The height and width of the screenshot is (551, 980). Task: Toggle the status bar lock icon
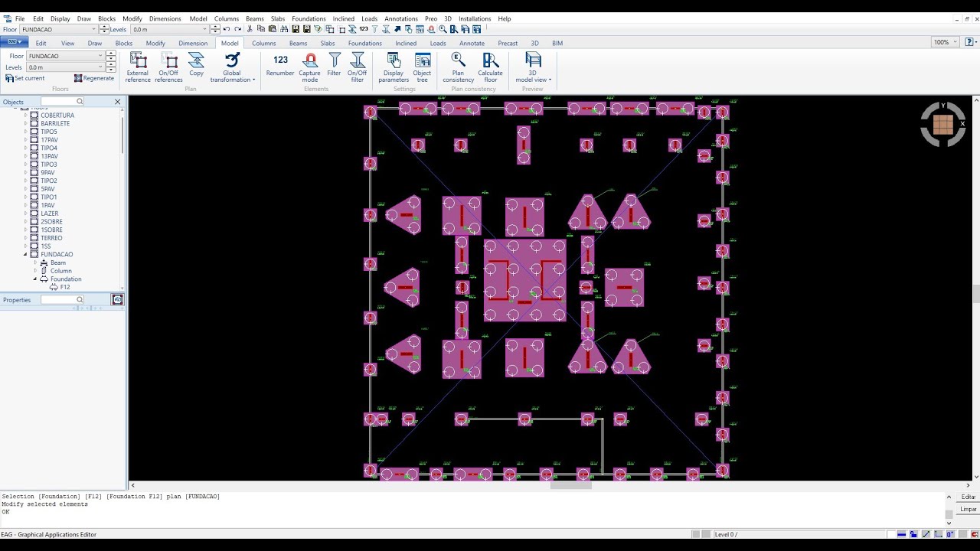[x=913, y=534]
